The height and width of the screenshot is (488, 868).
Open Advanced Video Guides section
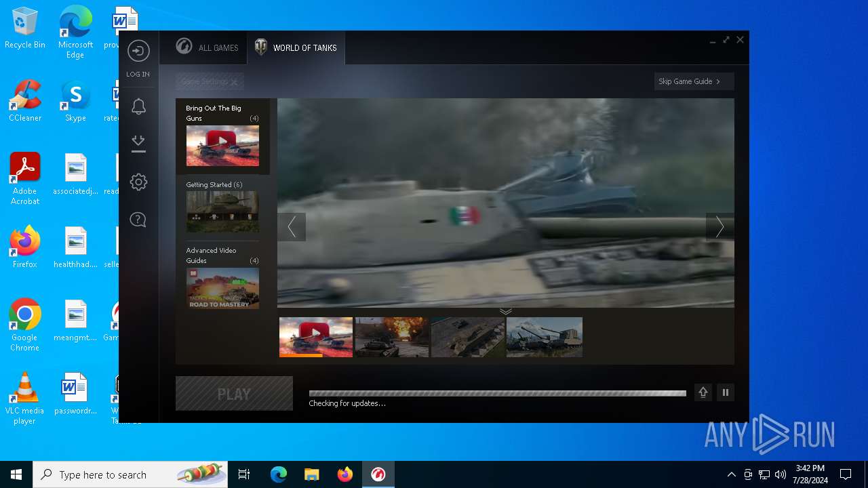[x=222, y=277]
